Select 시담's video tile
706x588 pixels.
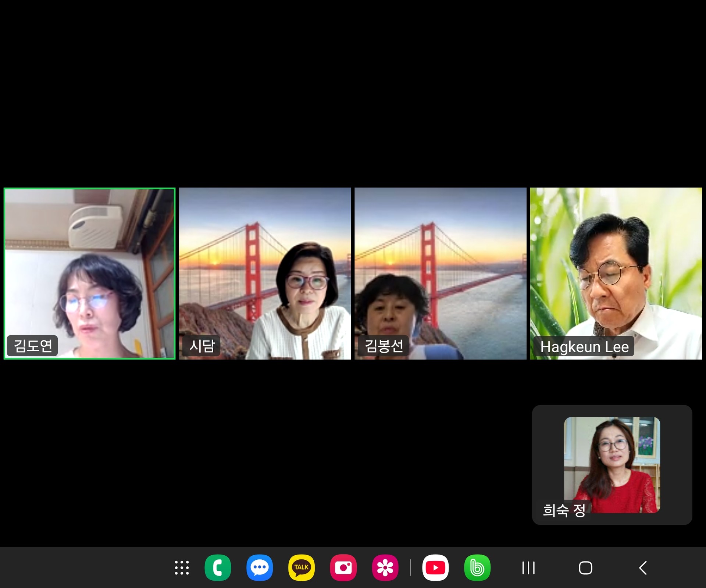(x=265, y=274)
